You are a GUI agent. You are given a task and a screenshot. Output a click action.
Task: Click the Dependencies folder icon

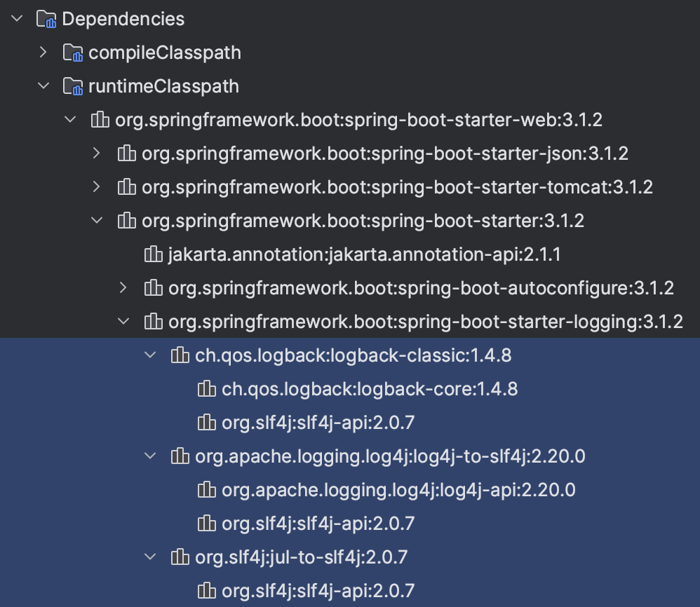point(46,19)
